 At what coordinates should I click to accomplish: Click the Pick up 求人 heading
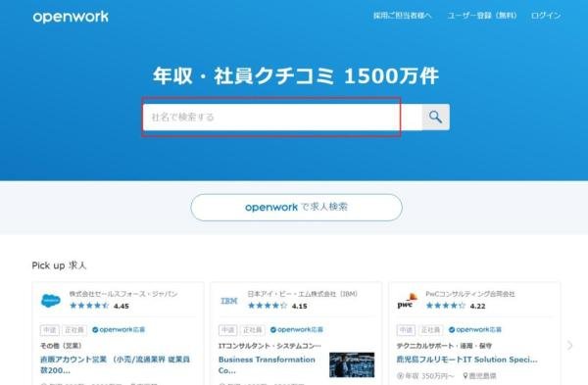tap(59, 265)
